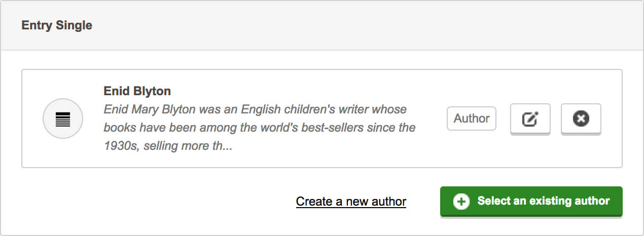The image size is (644, 236).
Task: Edit the Enid Blyton author entry
Action: pyautogui.click(x=530, y=119)
